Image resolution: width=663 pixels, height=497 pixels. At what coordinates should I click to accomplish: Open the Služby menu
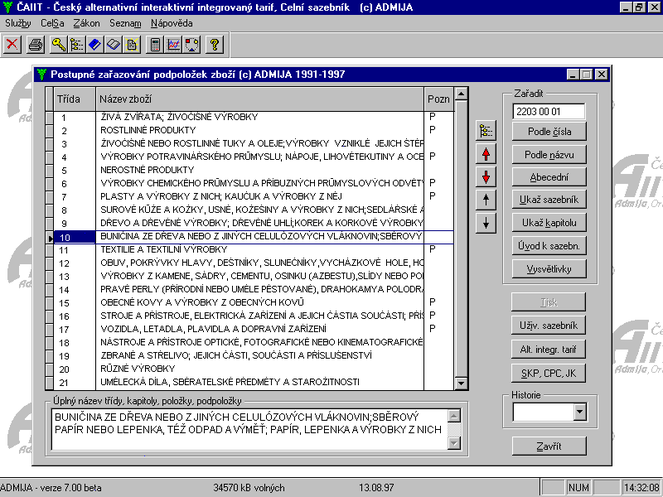(x=18, y=22)
